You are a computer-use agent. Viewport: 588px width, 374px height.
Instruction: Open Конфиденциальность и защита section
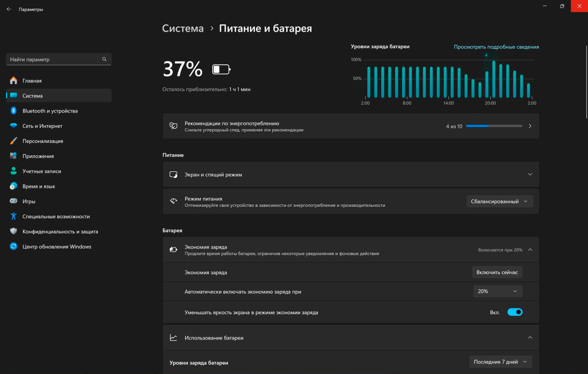pos(59,231)
